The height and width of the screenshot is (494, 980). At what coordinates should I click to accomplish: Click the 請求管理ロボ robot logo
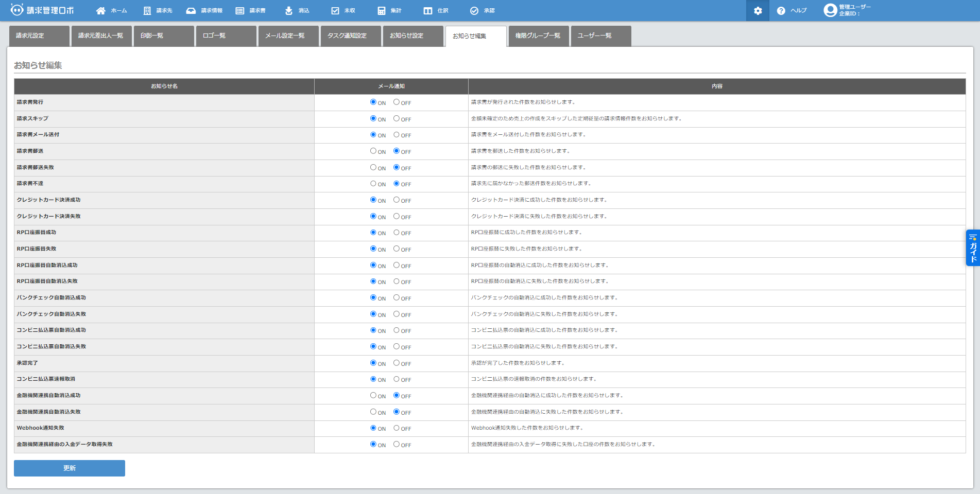click(17, 10)
